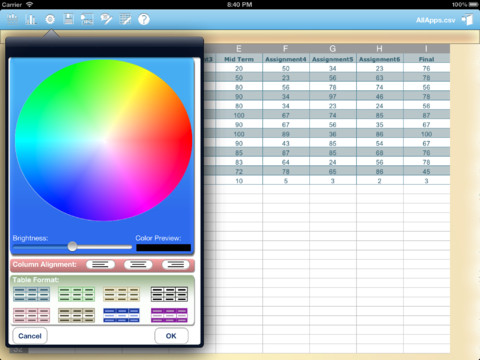Choose the pink table format
Screen dimensions: 480x360
tap(31, 315)
